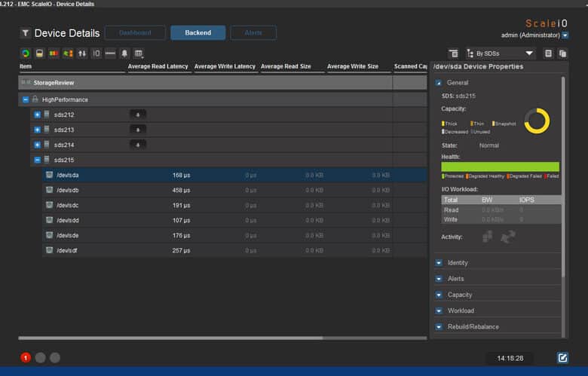
Task: Collapse the HighPerformance storage pool
Action: (25, 99)
